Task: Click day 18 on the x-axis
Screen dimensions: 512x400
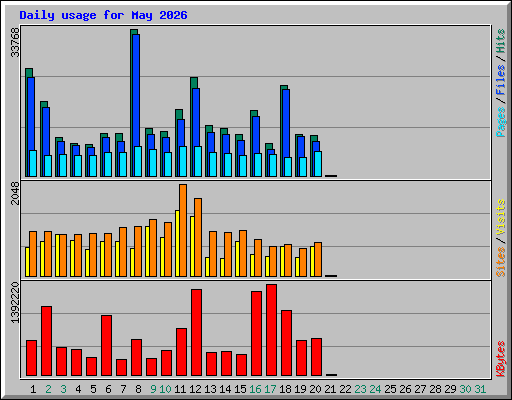Action: coord(285,389)
